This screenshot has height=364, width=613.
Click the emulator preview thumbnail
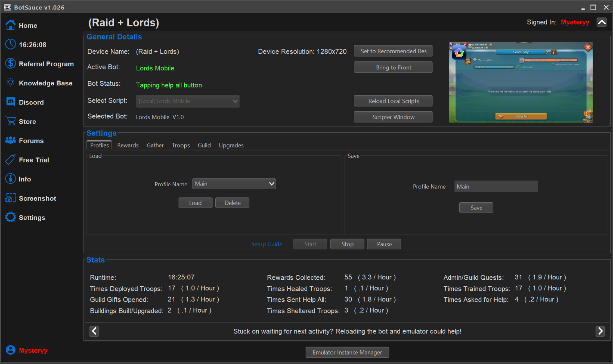(521, 82)
